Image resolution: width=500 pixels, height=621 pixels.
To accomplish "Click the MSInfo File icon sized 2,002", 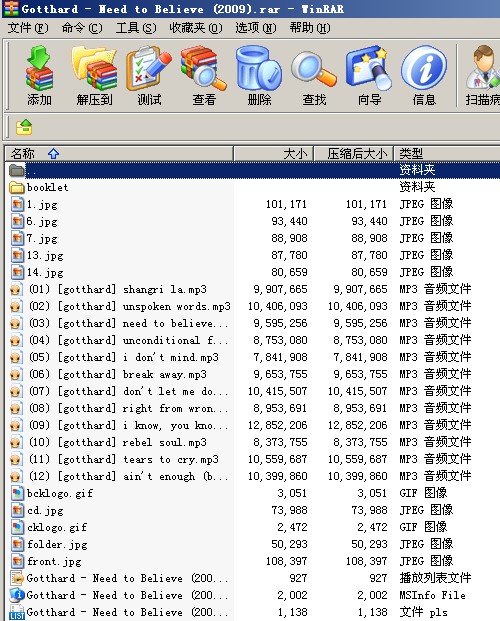I will pyautogui.click(x=17, y=595).
